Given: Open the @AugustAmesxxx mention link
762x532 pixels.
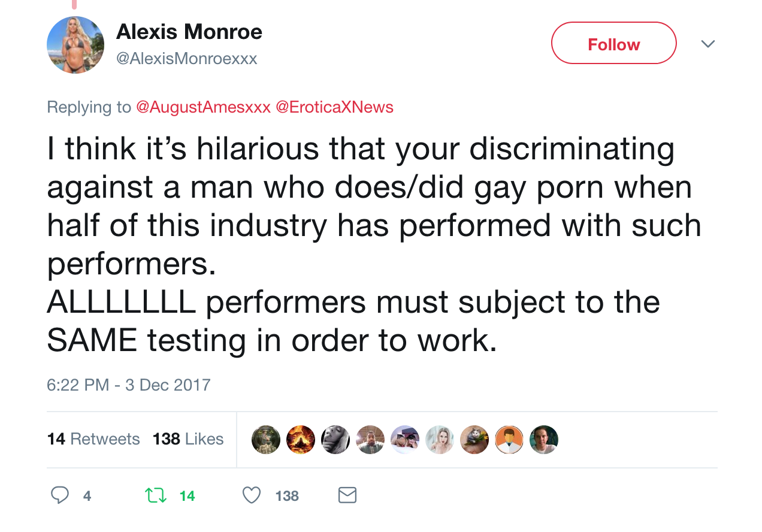Looking at the screenshot, I should pyautogui.click(x=203, y=107).
